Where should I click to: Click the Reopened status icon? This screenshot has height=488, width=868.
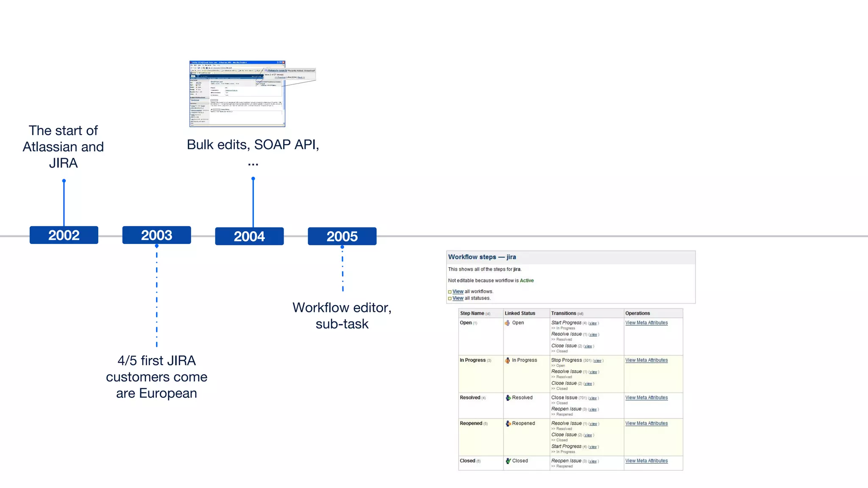(x=508, y=424)
